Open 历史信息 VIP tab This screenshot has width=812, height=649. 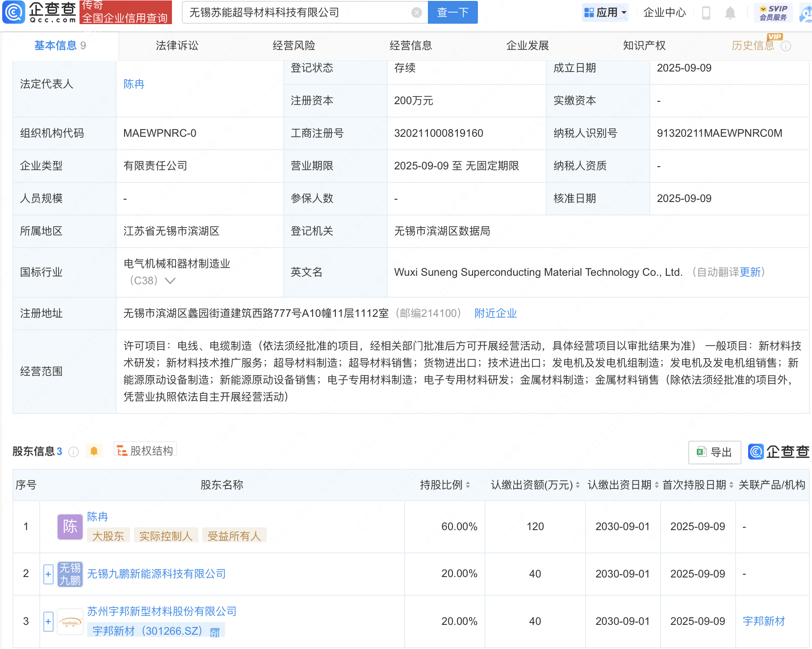point(753,46)
